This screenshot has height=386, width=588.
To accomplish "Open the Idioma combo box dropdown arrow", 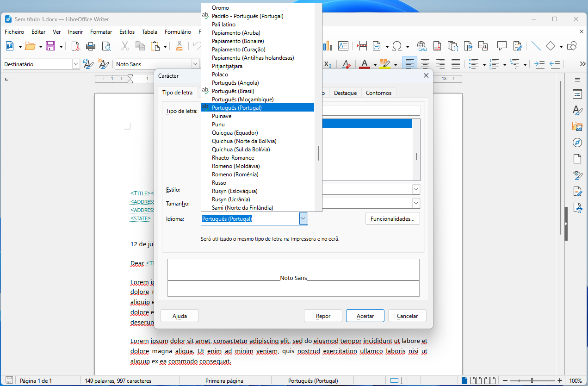I will [303, 219].
